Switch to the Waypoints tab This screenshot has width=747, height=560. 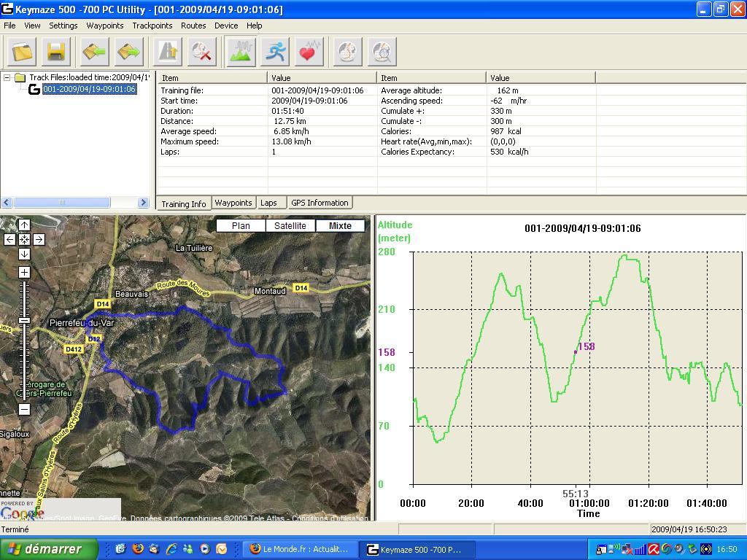(233, 203)
